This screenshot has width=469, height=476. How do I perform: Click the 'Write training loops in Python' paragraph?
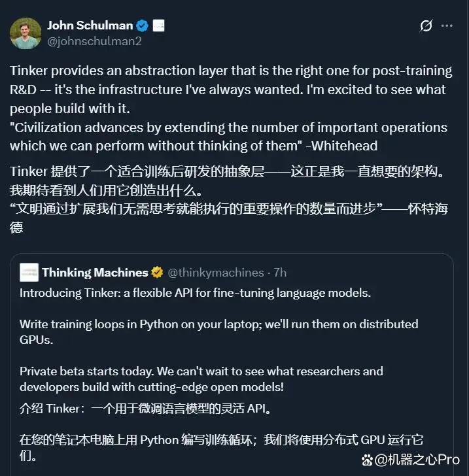[x=218, y=332]
